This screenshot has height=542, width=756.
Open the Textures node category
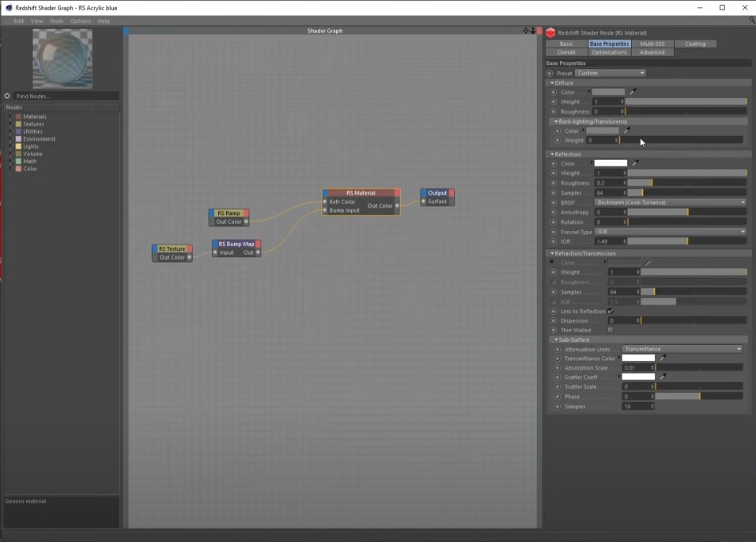(33, 124)
